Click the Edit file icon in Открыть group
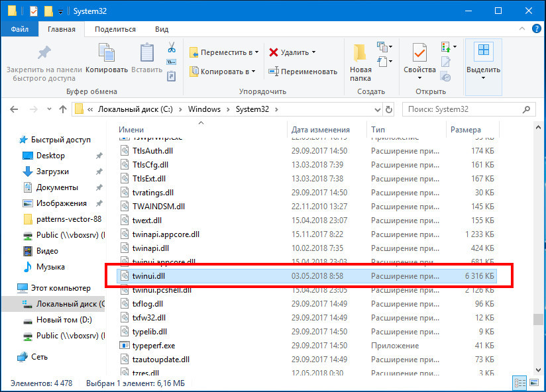Viewport: 546px width, 392px height. [x=446, y=62]
